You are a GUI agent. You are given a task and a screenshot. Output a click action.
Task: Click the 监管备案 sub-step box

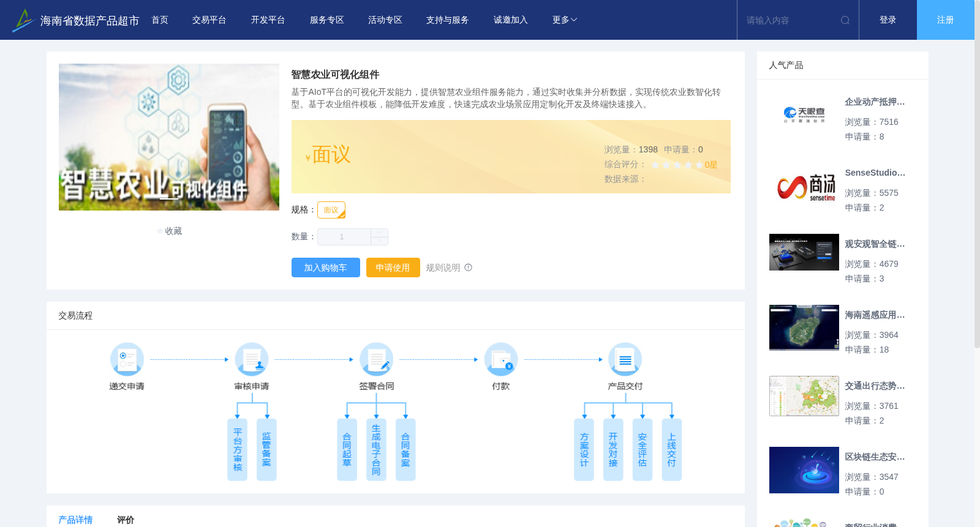coord(266,450)
